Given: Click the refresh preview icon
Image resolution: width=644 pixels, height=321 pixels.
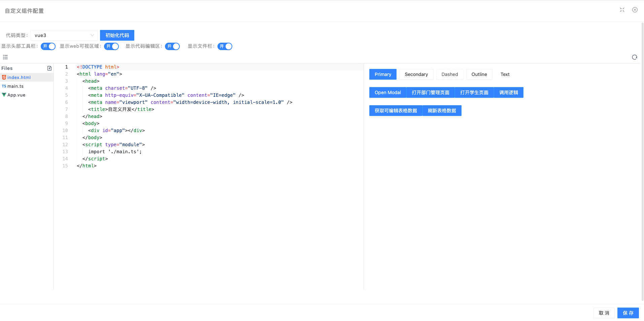Looking at the screenshot, I should coord(635,57).
